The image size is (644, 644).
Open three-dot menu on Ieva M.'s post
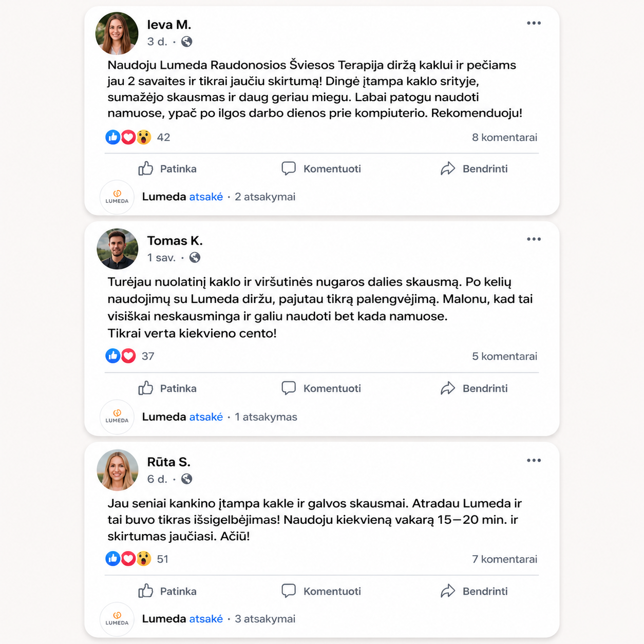point(534,23)
